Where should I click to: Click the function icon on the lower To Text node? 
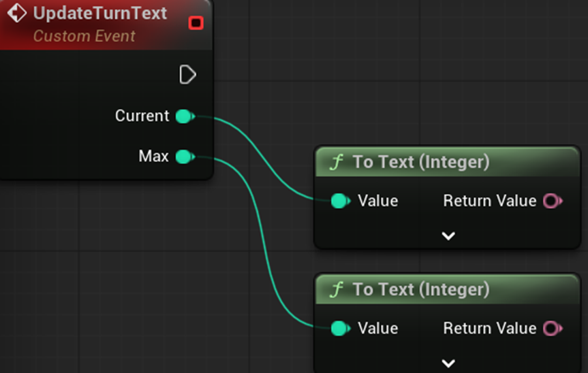click(x=336, y=290)
